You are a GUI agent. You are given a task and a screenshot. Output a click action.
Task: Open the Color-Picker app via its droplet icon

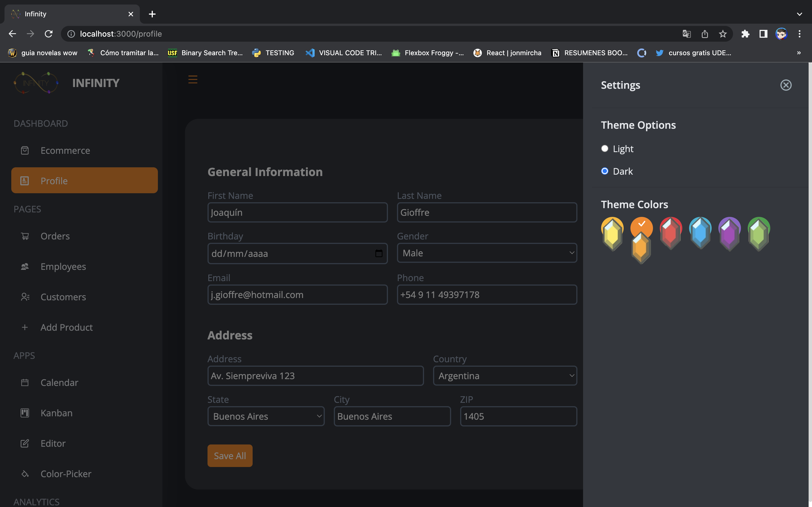(25, 473)
